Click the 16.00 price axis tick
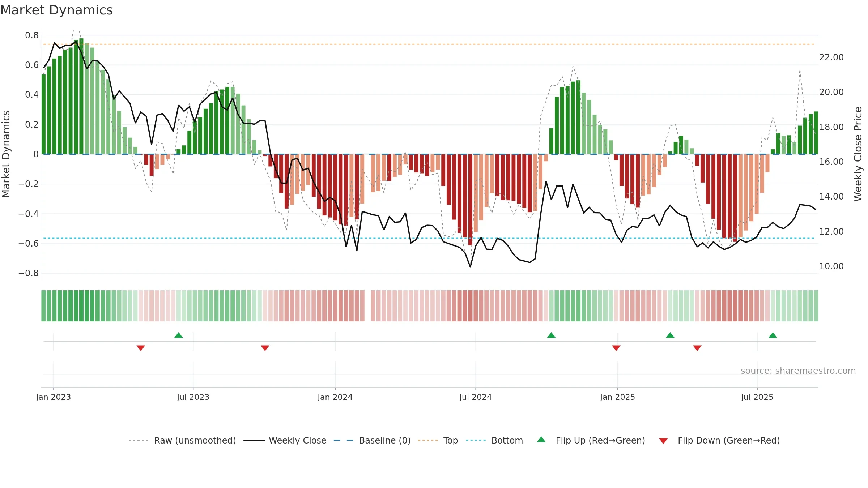 point(831,162)
